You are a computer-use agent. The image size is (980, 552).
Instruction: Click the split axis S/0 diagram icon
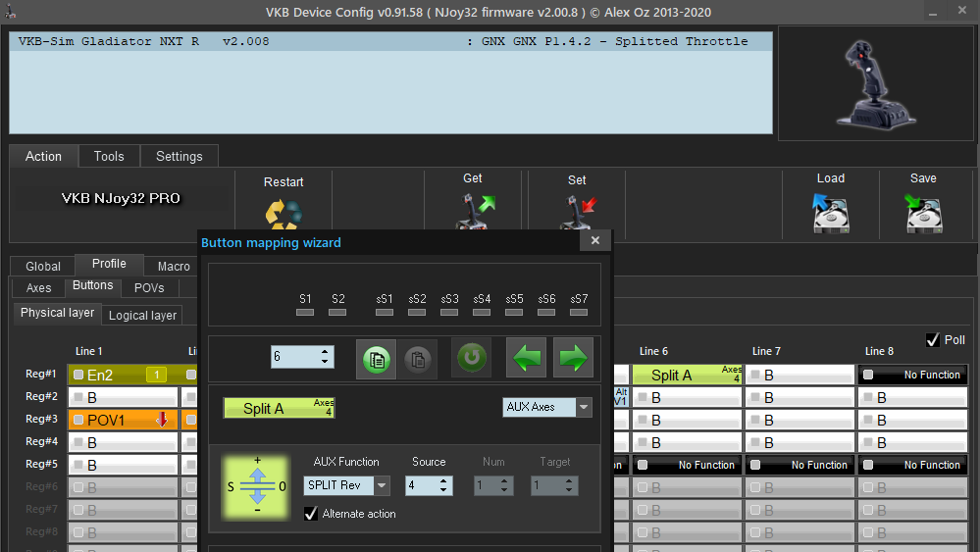[256, 486]
